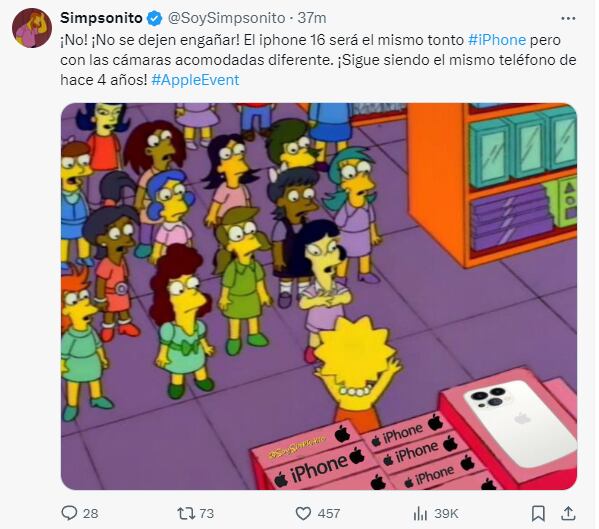Image resolution: width=599 pixels, height=529 pixels.
Task: Open the Simpsons iPhone meme image
Action: [319, 296]
